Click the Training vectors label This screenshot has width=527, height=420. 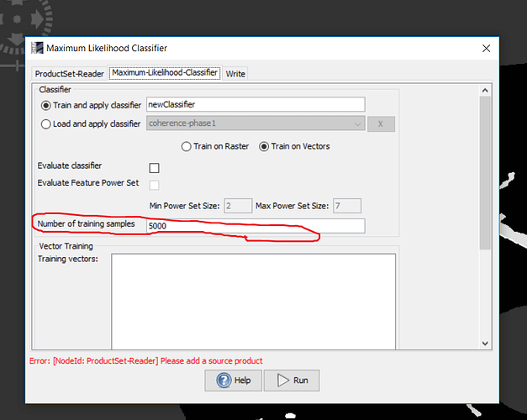pos(67,259)
